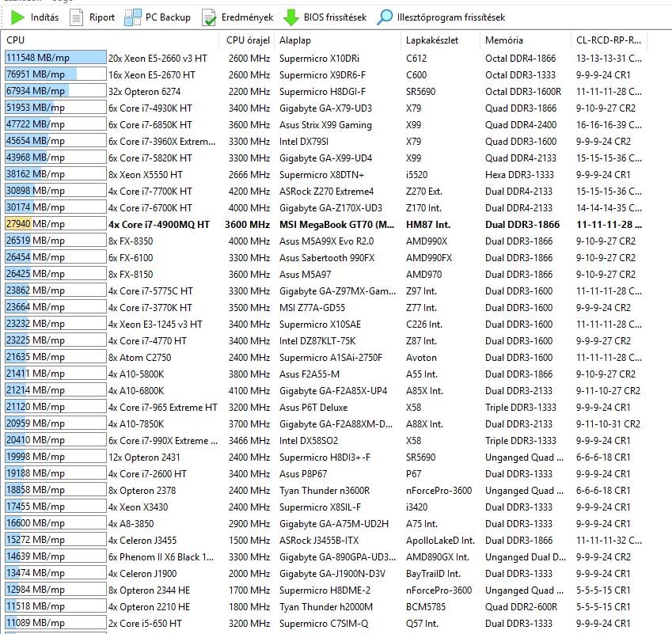
Task: Start benchmark with Indítás label
Action: tap(44, 17)
